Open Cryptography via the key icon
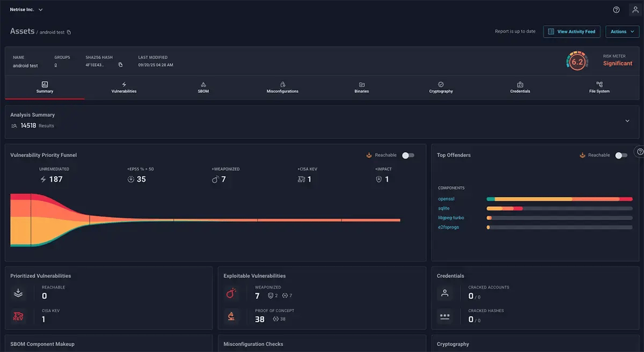Screen dimensions: 644x352 [441, 85]
